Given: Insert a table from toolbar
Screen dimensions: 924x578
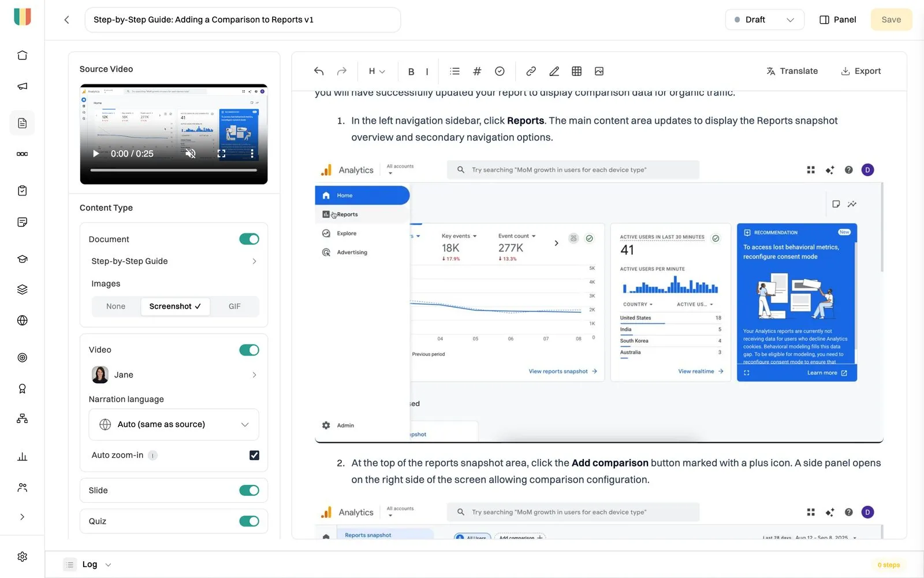Looking at the screenshot, I should (576, 71).
